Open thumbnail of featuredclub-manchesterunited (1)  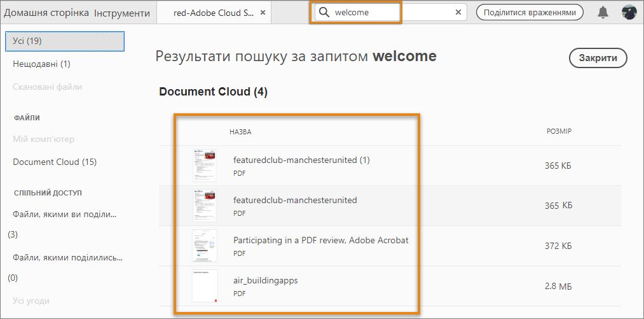(205, 166)
